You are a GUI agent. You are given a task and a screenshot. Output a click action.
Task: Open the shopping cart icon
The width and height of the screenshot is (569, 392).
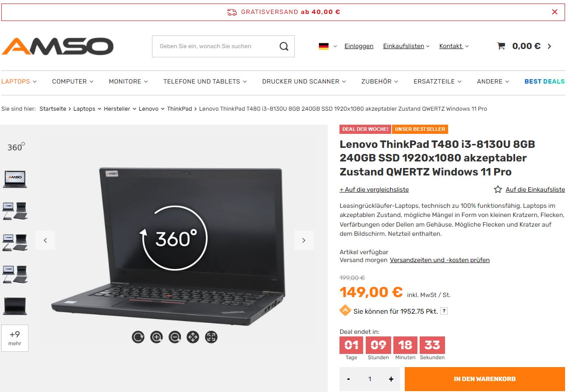coord(501,46)
